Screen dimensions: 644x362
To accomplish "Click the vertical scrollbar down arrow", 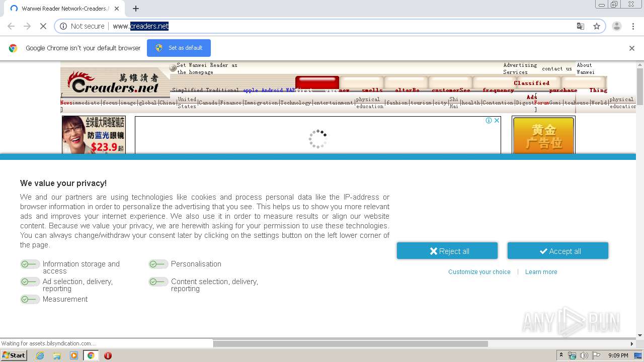I will [640, 335].
